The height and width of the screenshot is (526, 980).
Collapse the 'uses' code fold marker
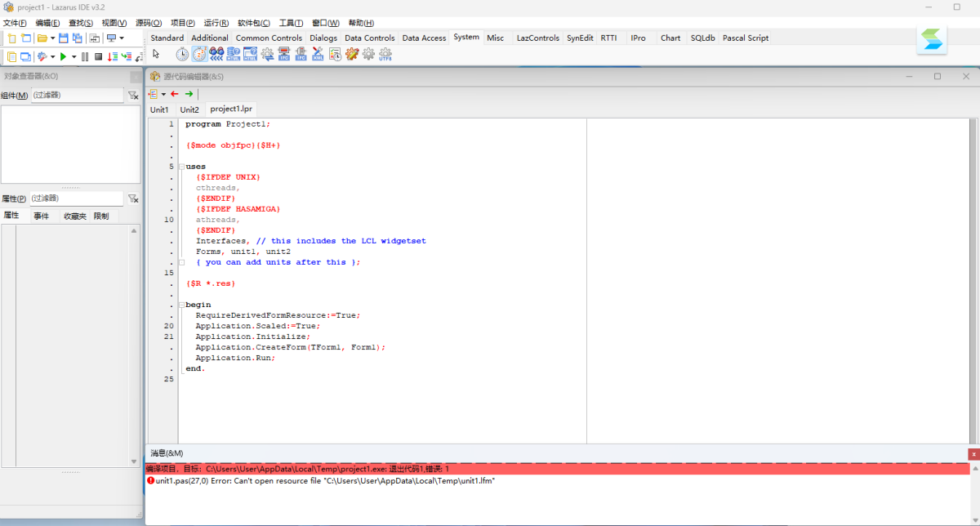pos(181,167)
